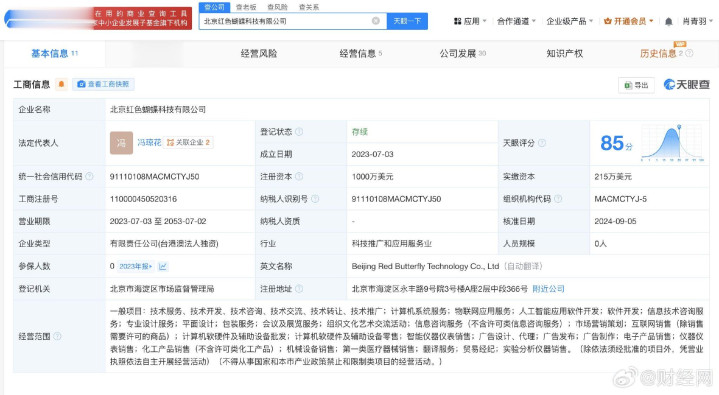Click the company name search input field

(x=285, y=21)
